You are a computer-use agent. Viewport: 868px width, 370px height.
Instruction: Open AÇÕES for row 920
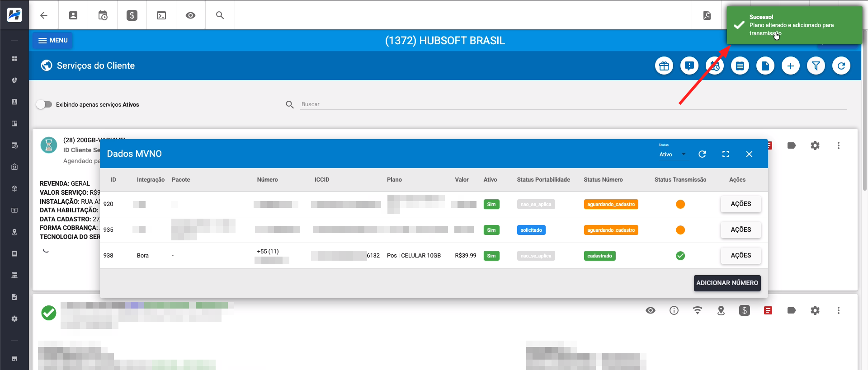pyautogui.click(x=741, y=204)
